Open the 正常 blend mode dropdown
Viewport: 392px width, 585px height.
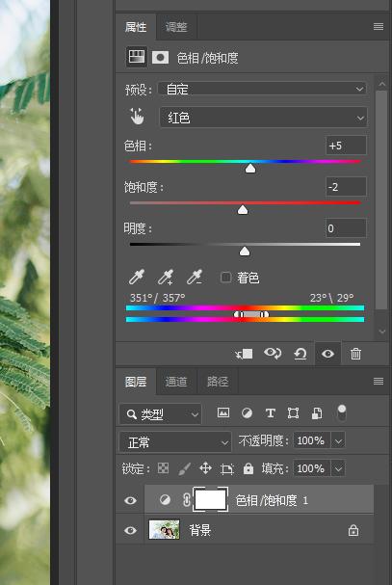point(175,443)
